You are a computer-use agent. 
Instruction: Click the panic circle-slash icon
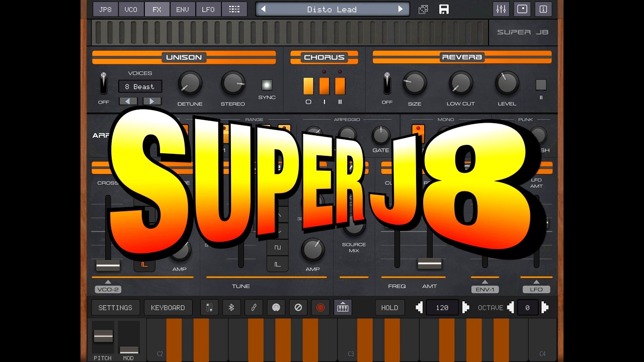click(298, 307)
